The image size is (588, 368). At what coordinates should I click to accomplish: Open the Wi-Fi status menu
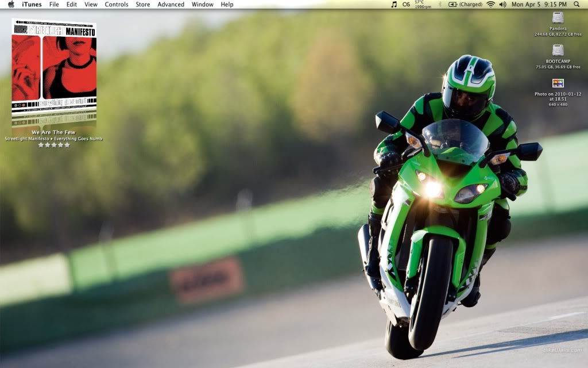point(490,5)
